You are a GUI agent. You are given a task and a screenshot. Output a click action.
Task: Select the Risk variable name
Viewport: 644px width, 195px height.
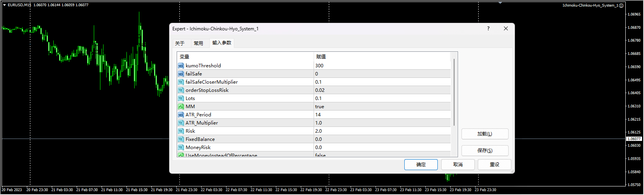pyautogui.click(x=190, y=131)
